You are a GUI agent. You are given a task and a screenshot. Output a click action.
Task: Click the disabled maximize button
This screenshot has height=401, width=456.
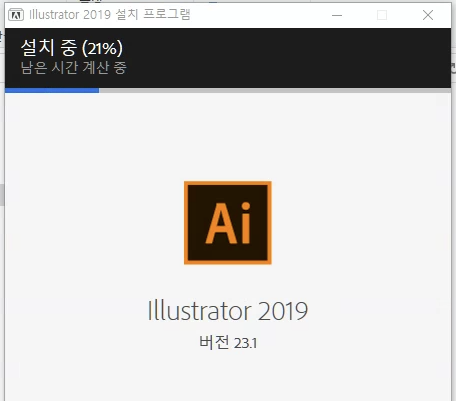(382, 15)
